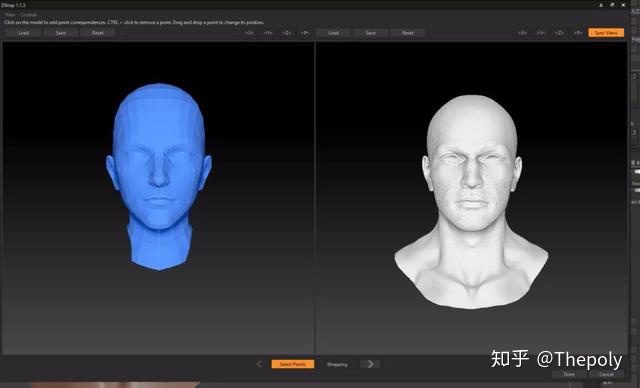The height and width of the screenshot is (388, 640).
Task: Reset points for the white scan model
Action: click(408, 33)
